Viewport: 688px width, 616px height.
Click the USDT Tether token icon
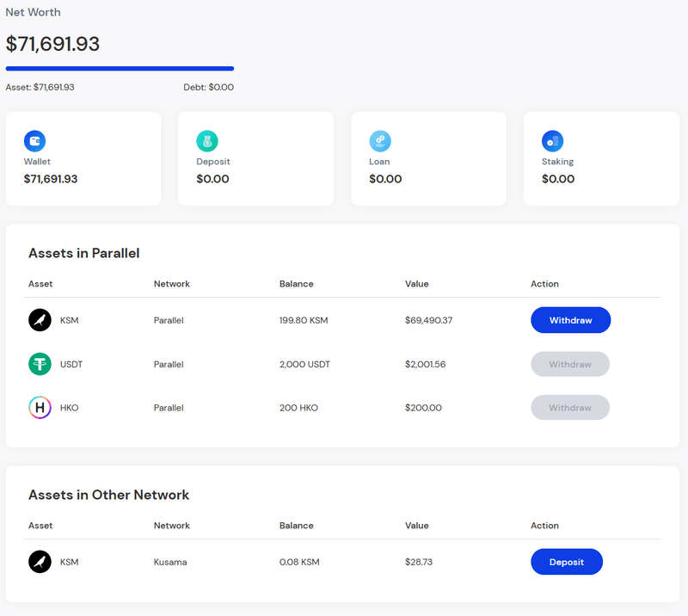[40, 364]
